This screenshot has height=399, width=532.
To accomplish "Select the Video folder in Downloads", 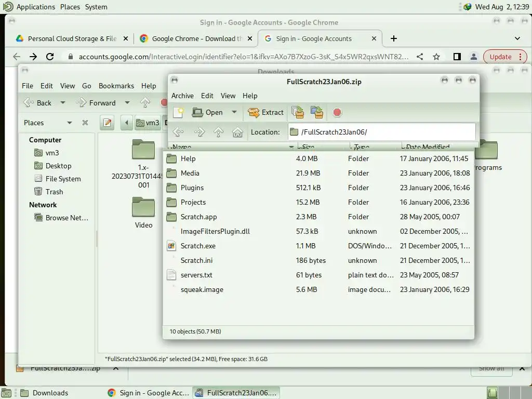I will [x=143, y=212].
